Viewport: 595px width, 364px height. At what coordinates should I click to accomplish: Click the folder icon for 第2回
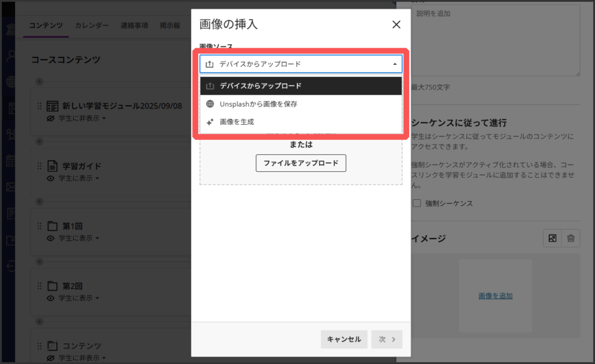coord(52,286)
